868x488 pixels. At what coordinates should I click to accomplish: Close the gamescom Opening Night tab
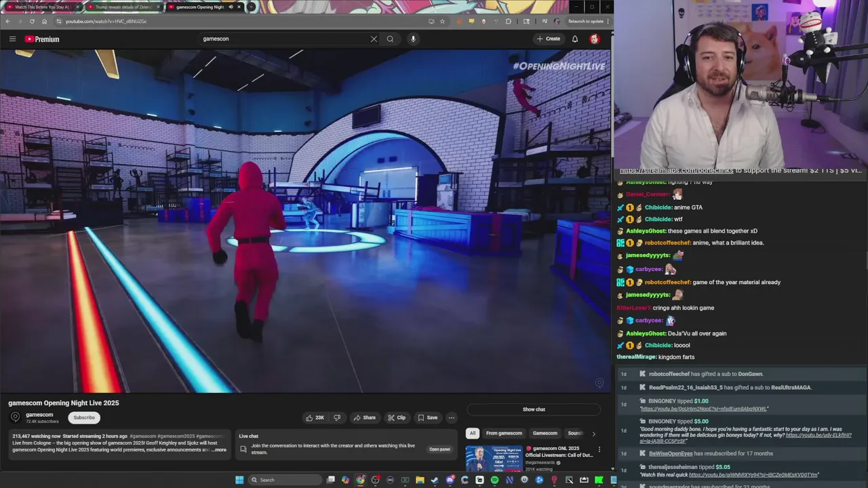239,7
